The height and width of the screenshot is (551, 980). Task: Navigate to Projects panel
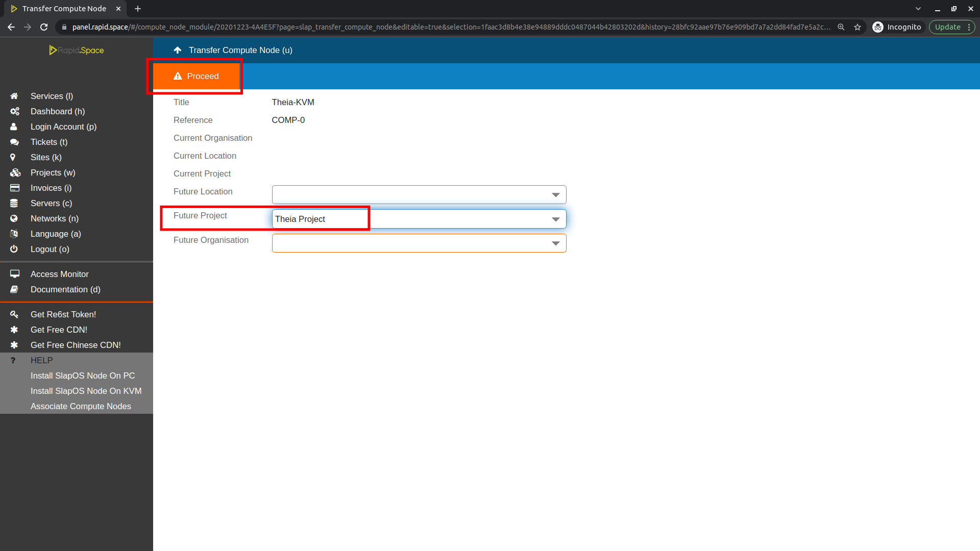[x=53, y=172]
